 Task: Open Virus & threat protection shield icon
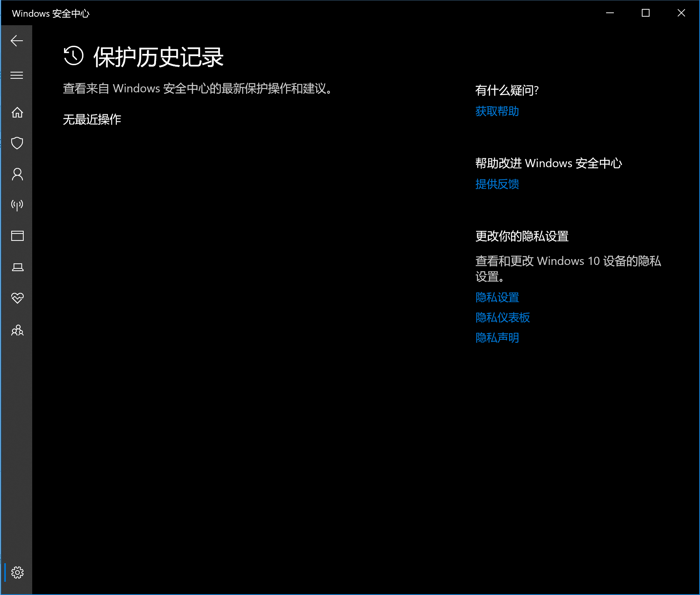17,143
